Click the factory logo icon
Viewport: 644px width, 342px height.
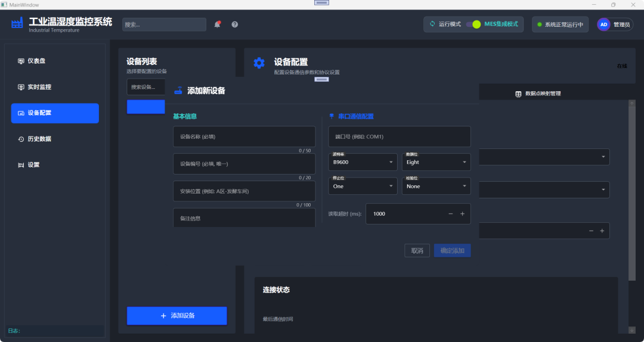click(17, 23)
